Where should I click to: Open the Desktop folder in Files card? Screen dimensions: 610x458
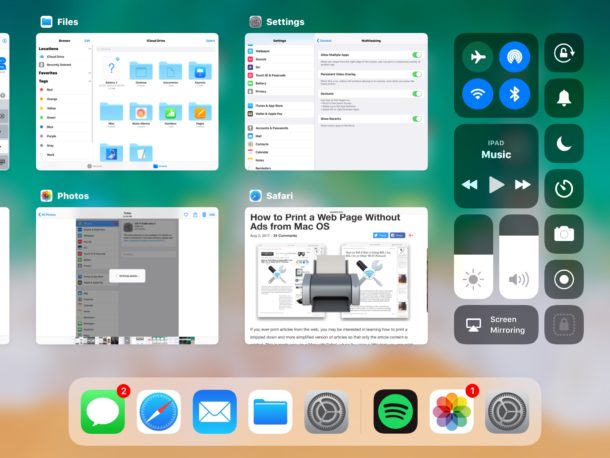(141, 73)
